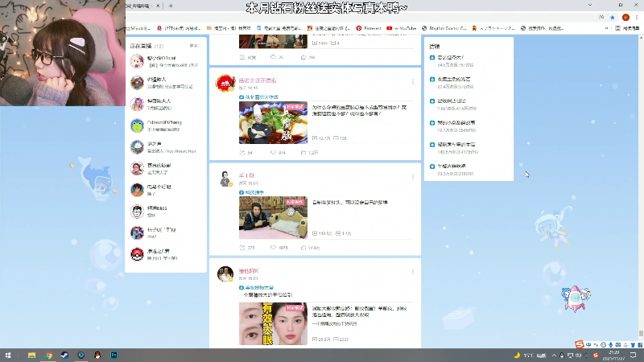Image resolution: width=644 pixels, height=362 pixels.
Task: Open the Chrome three-dot main menu
Action: 637,17
